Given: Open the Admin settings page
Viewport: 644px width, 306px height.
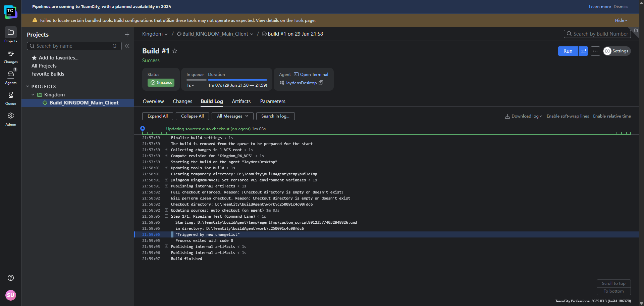Looking at the screenshot, I should (10, 119).
